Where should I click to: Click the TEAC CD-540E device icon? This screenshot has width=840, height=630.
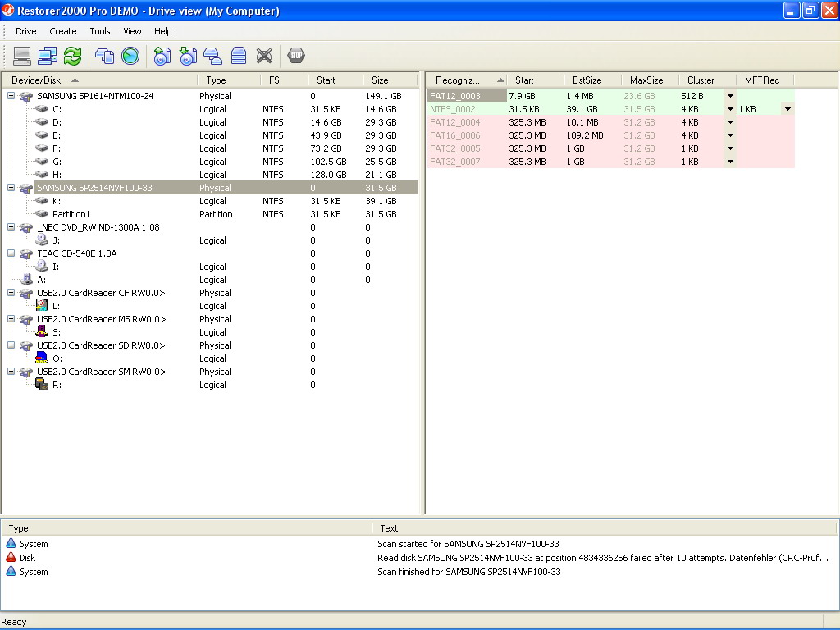pyautogui.click(x=25, y=253)
